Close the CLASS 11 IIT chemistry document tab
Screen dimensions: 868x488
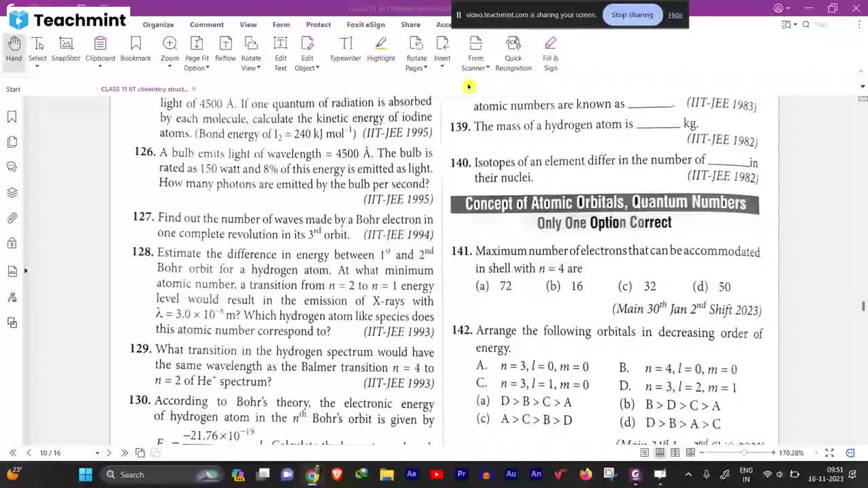[x=193, y=89]
